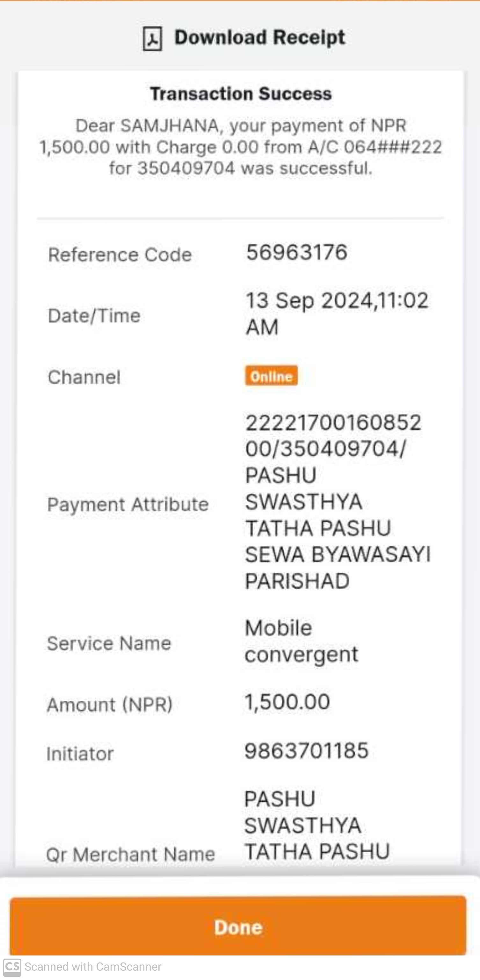Click the Service Name label
The image size is (480, 980).
click(109, 643)
